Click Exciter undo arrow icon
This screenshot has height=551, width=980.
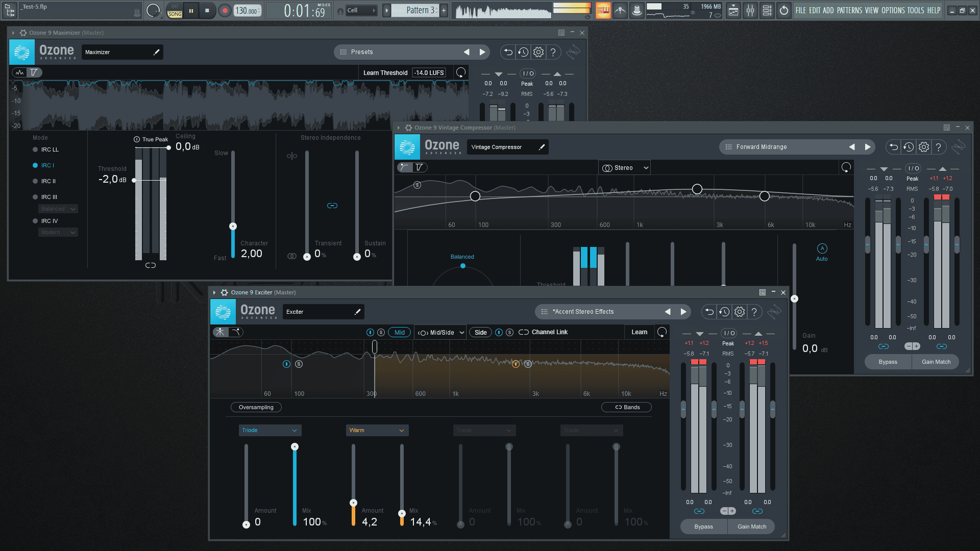tap(709, 312)
